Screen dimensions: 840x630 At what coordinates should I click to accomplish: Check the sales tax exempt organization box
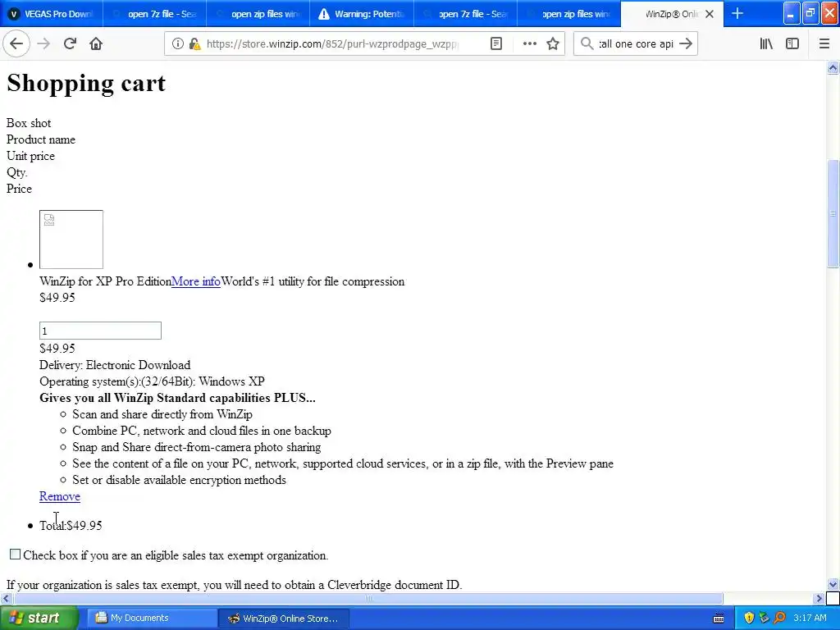15,555
